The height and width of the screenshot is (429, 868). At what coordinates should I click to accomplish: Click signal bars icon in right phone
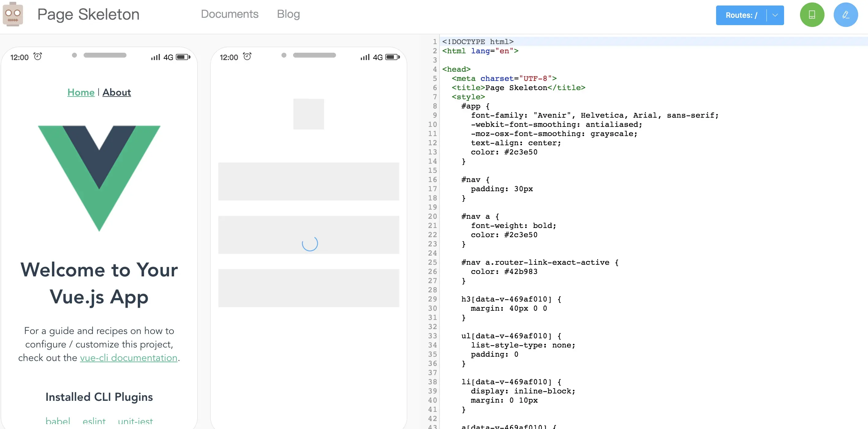click(364, 57)
